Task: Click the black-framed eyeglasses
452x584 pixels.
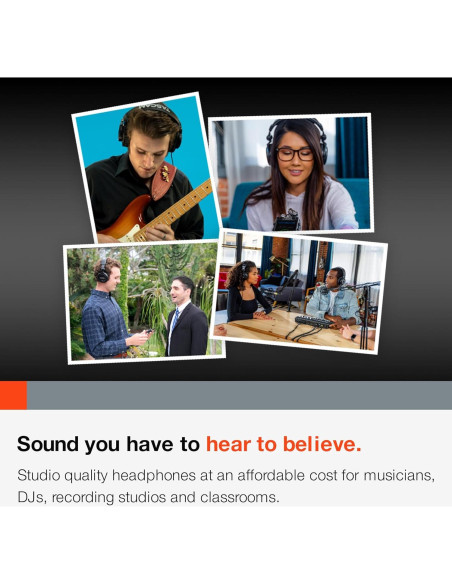Action: click(x=295, y=154)
